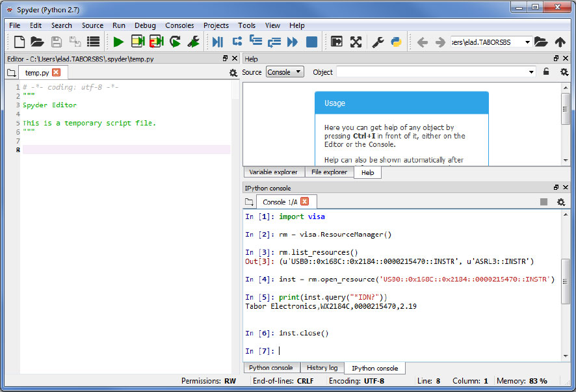Toggle the Help pane lock
576x392 pixels.
[x=546, y=72]
